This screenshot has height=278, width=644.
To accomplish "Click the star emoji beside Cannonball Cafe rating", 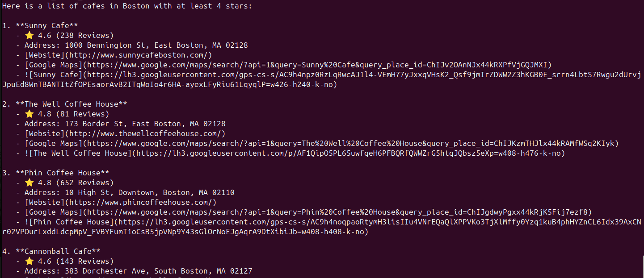I will tap(29, 261).
